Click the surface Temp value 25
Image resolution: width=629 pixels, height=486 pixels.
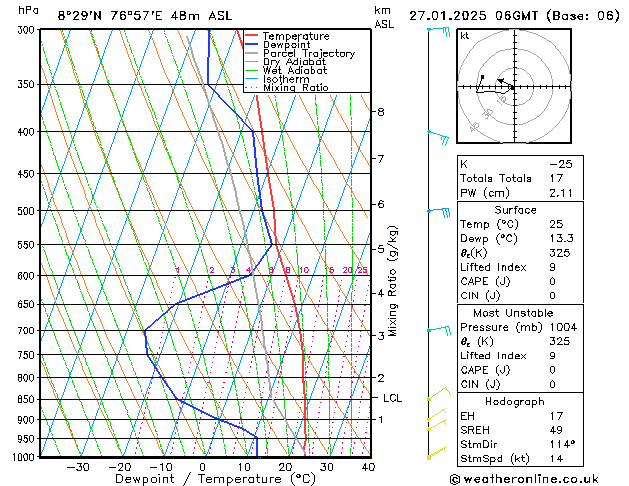tap(556, 224)
